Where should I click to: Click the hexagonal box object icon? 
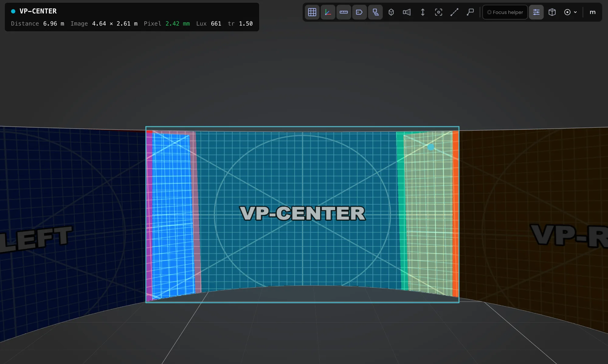point(391,12)
